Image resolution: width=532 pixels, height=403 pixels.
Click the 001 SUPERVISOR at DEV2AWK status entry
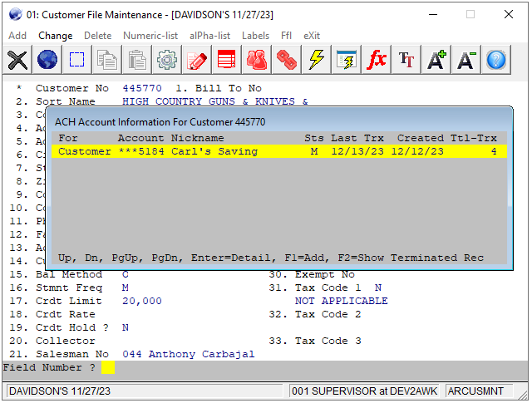364,391
